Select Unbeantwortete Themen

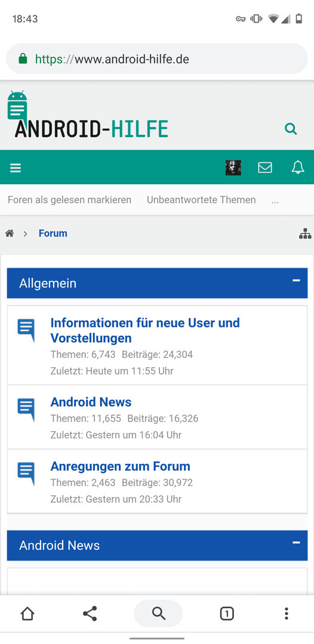201,200
